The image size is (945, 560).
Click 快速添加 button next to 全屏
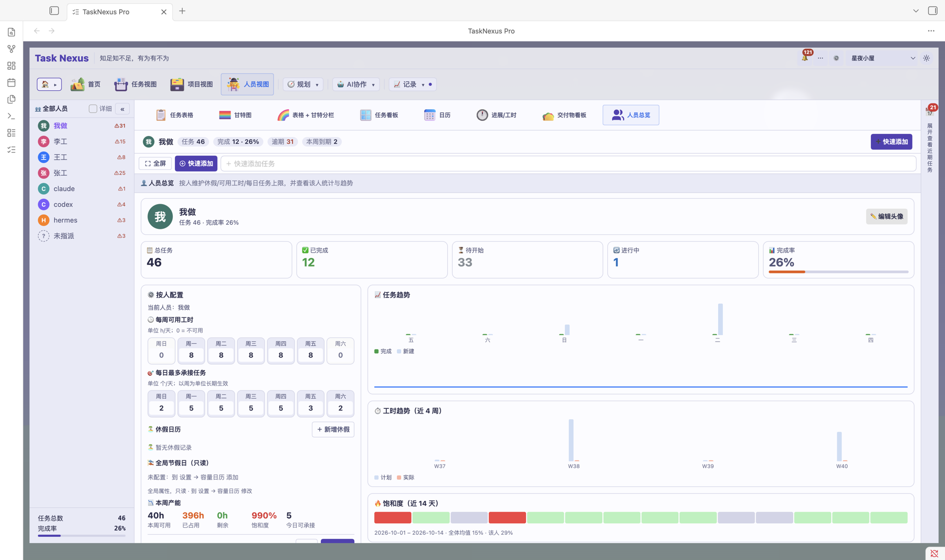[x=196, y=164]
